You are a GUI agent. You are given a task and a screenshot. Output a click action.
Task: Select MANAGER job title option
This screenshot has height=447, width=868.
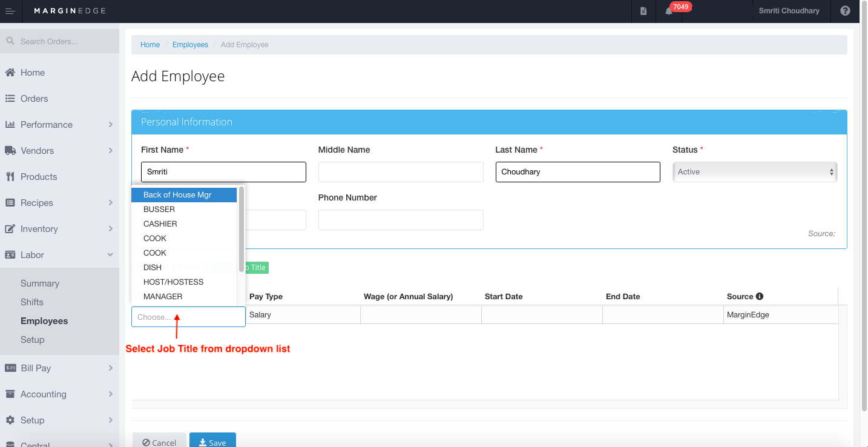[184, 297]
